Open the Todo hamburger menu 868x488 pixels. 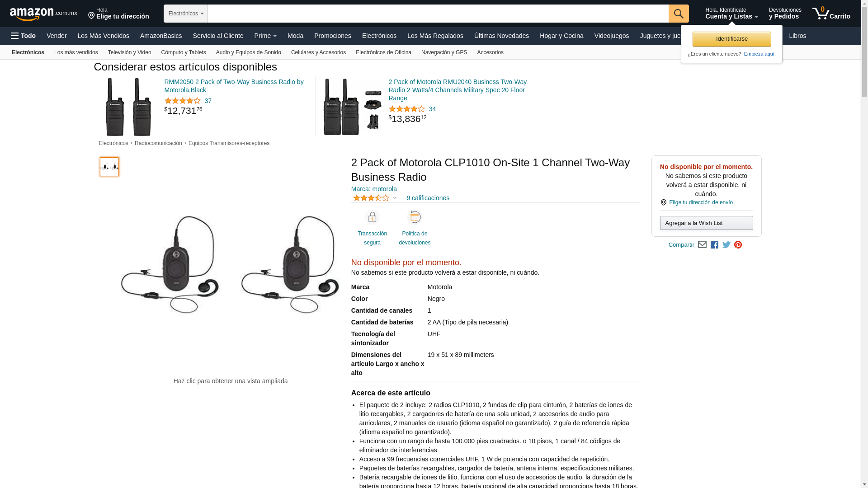click(x=23, y=36)
